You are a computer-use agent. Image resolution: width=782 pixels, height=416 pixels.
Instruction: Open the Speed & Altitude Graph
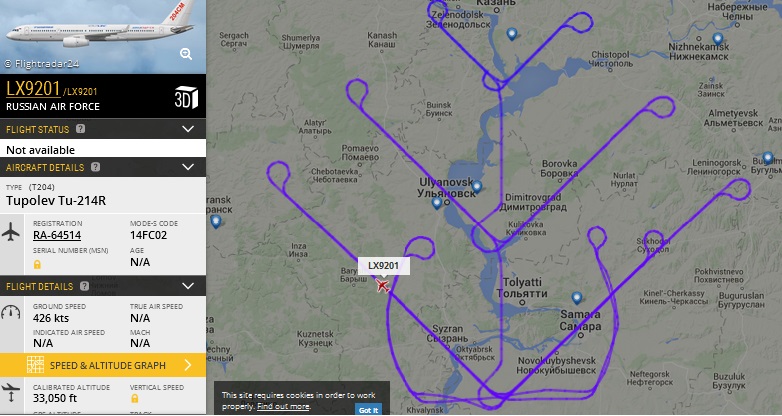(x=103, y=365)
